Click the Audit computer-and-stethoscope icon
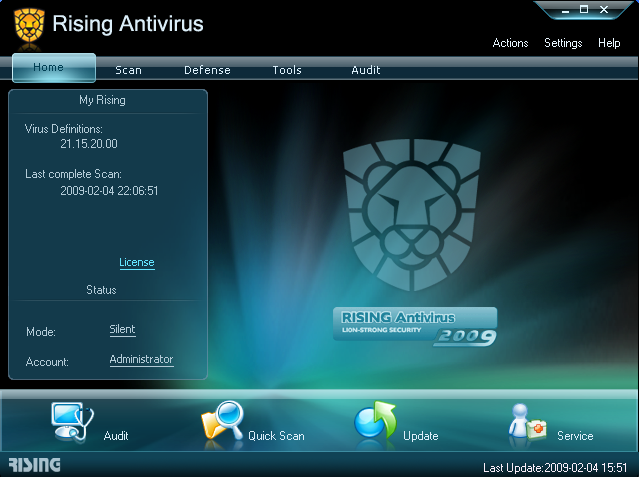 [73, 422]
